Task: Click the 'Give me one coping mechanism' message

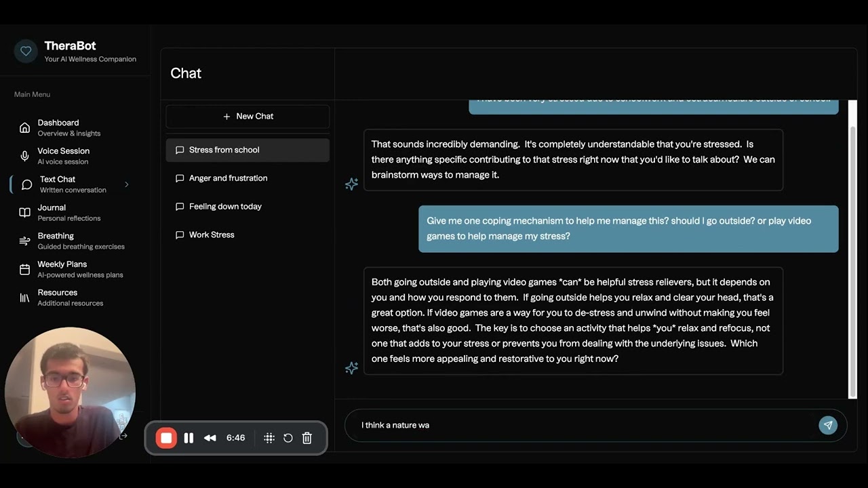Action: pyautogui.click(x=629, y=229)
